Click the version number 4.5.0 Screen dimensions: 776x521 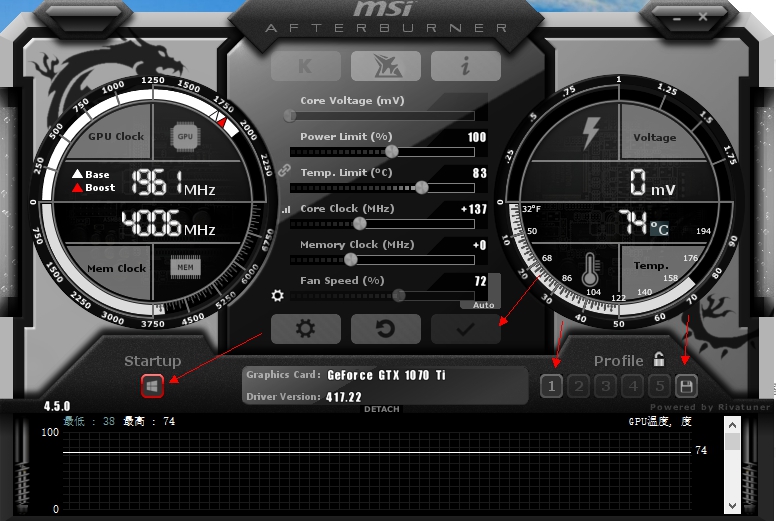pyautogui.click(x=57, y=407)
